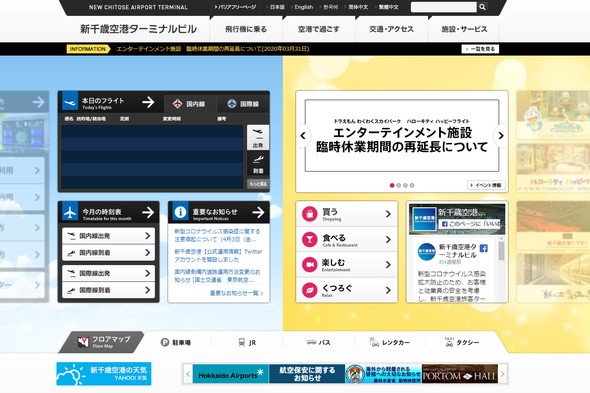Open the 公式運用情報 Twitter notice link
The image size is (590, 393).
218,256
